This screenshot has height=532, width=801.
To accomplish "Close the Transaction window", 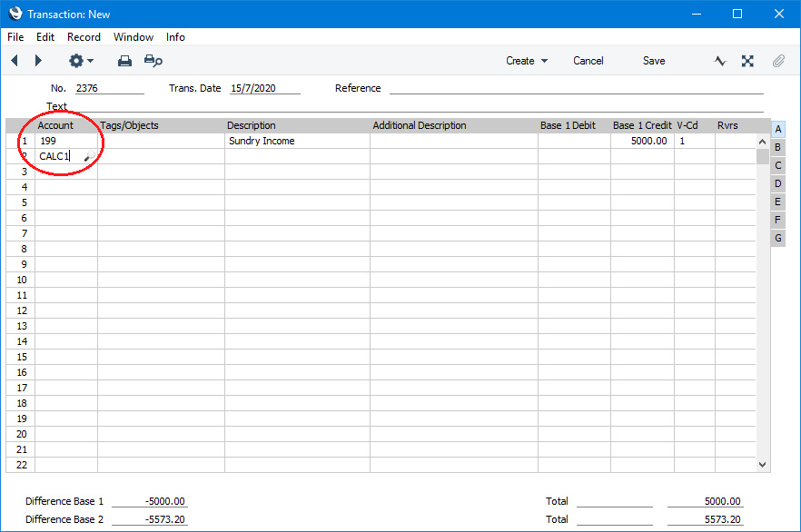I will point(778,14).
